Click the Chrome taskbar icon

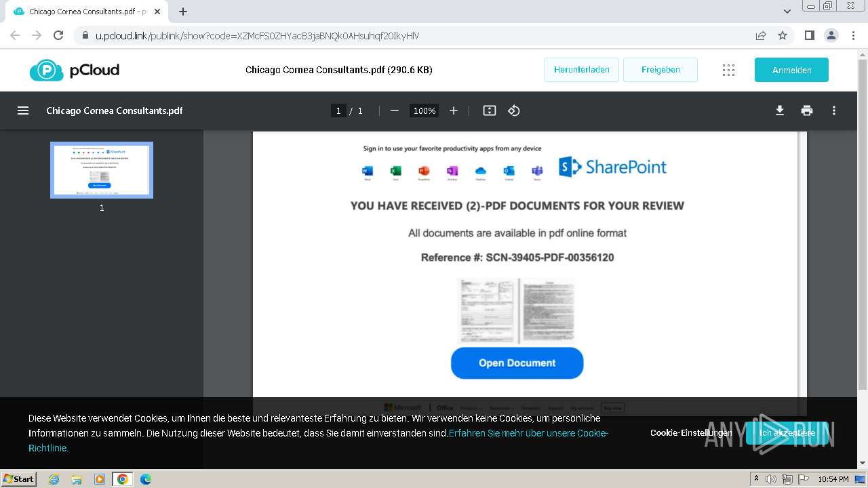123,479
